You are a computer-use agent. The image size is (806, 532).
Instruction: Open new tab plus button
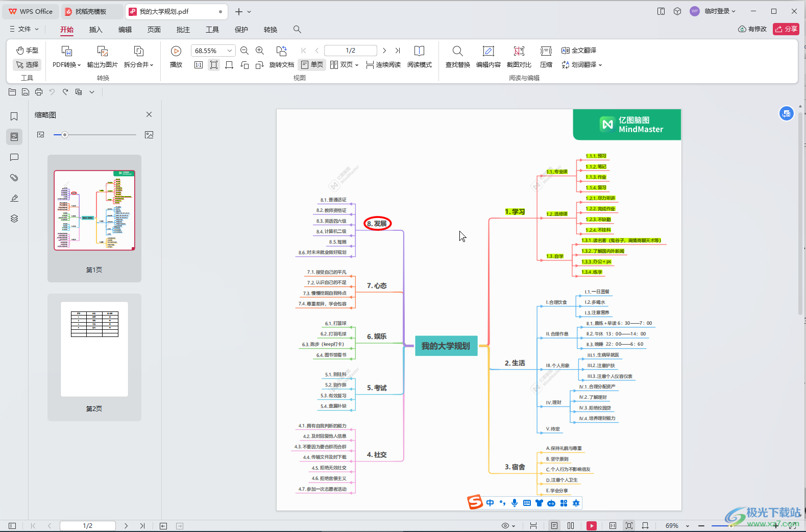pos(238,11)
